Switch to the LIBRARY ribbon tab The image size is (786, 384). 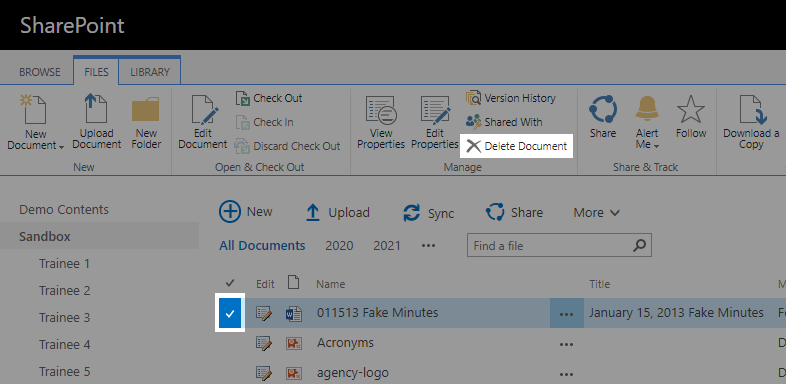150,72
